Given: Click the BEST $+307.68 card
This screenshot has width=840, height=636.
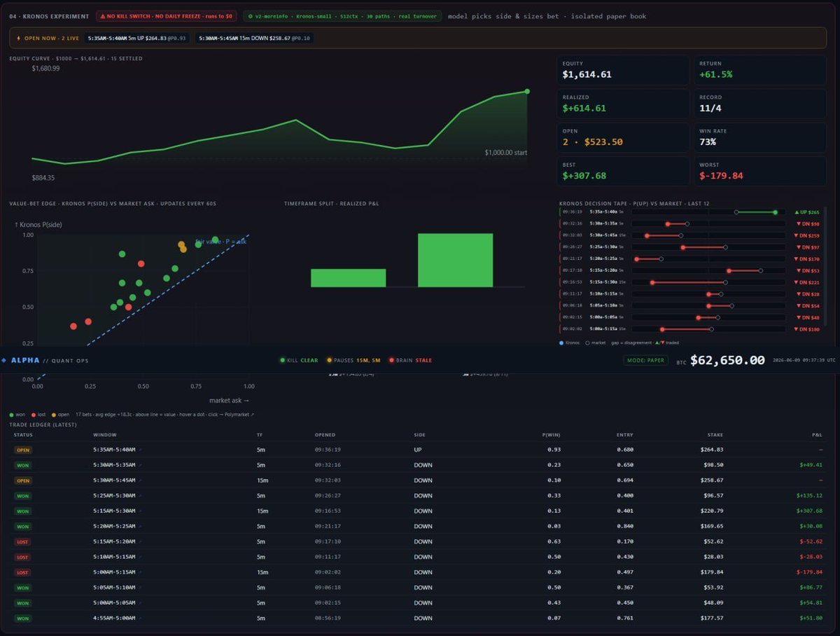Looking at the screenshot, I should tap(623, 172).
